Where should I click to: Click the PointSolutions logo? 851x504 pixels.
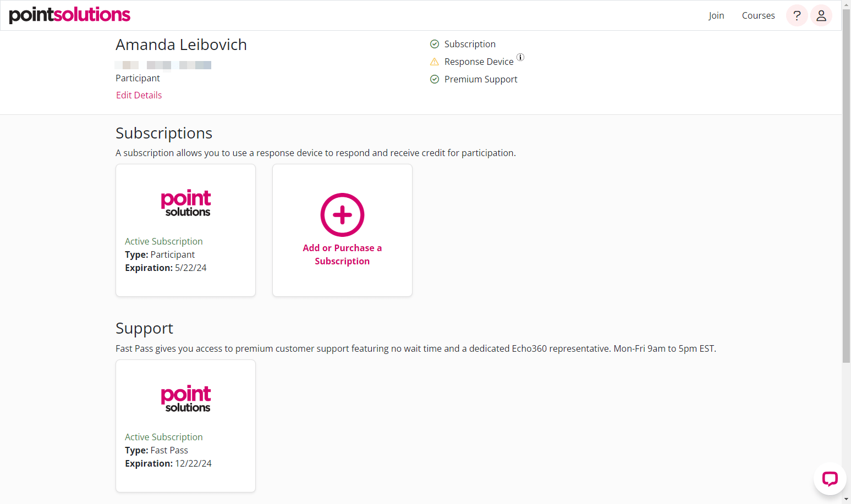click(x=69, y=15)
